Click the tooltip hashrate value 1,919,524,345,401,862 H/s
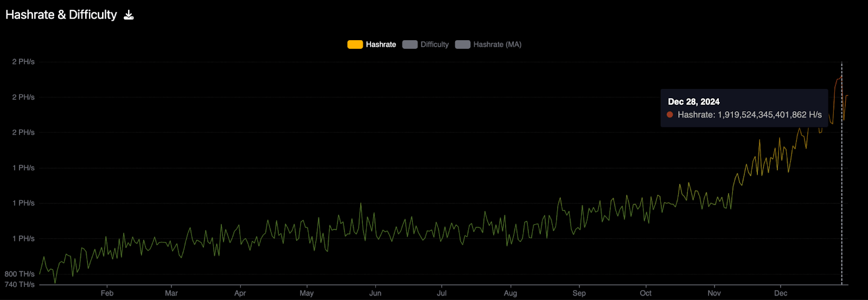The height and width of the screenshot is (300, 868). [770, 114]
